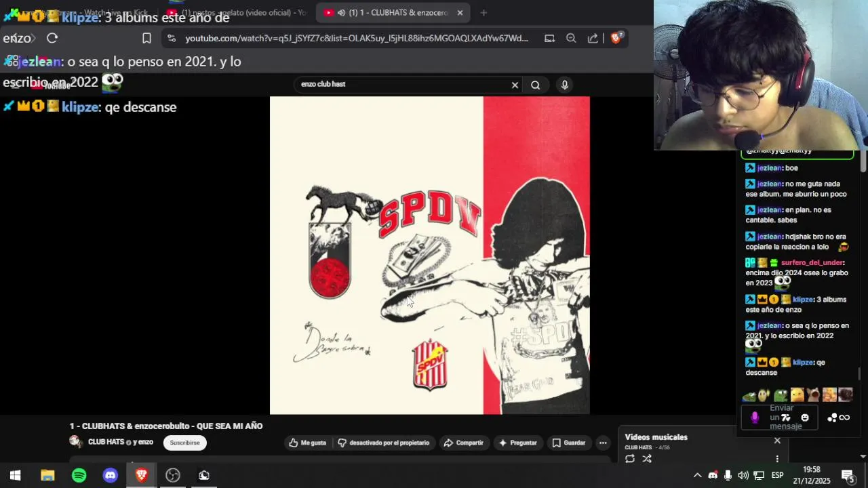Image resolution: width=868 pixels, height=488 pixels.
Task: Open the emoji picker in chat input
Action: point(805,418)
